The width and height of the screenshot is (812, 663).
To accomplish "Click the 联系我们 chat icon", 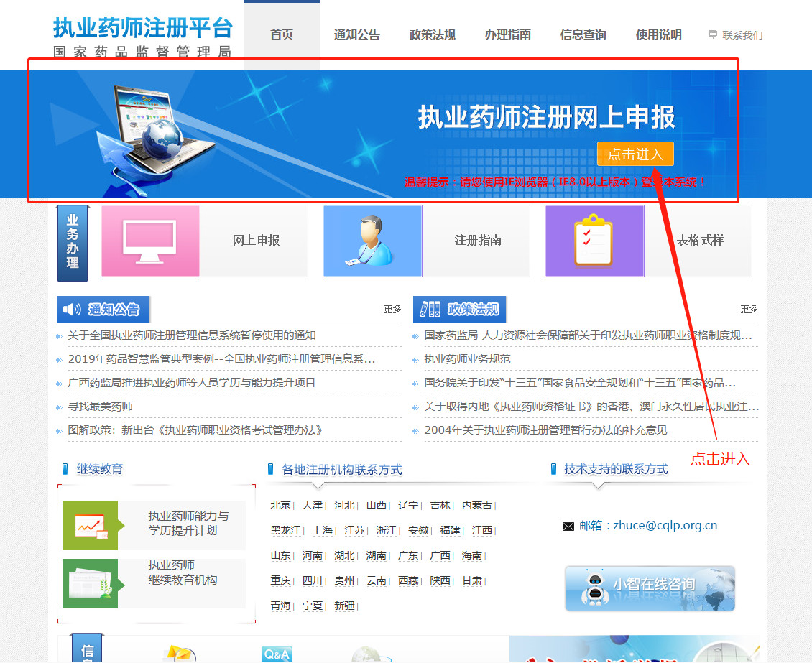I will click(x=713, y=34).
